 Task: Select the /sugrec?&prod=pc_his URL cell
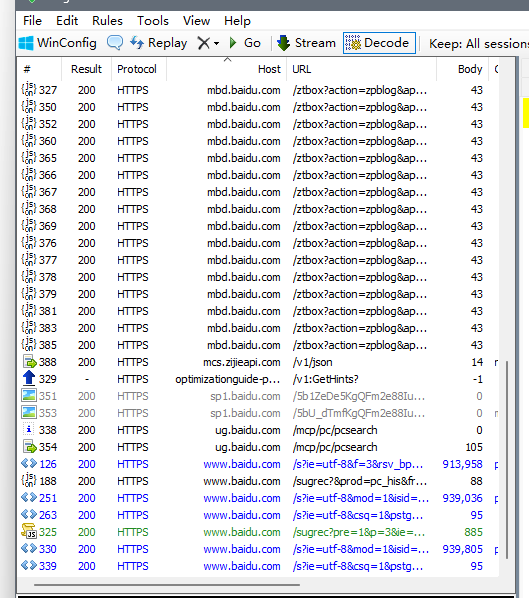coord(359,481)
